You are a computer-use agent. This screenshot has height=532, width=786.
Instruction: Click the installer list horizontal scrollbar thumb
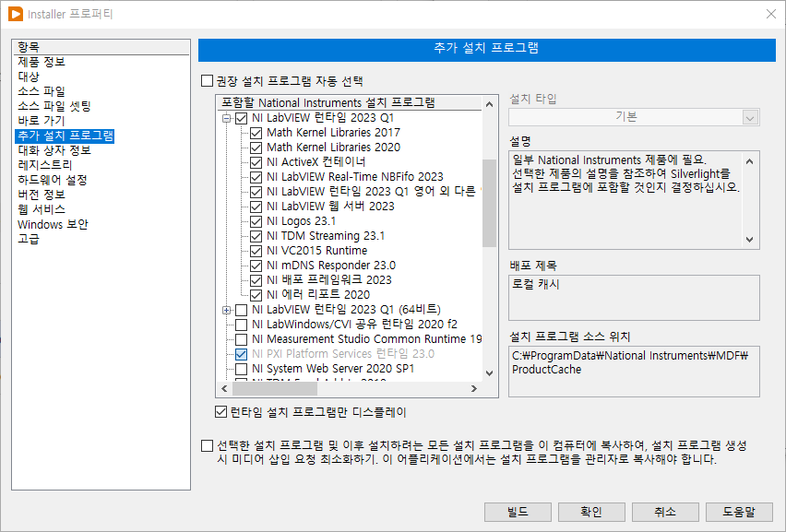276,389
